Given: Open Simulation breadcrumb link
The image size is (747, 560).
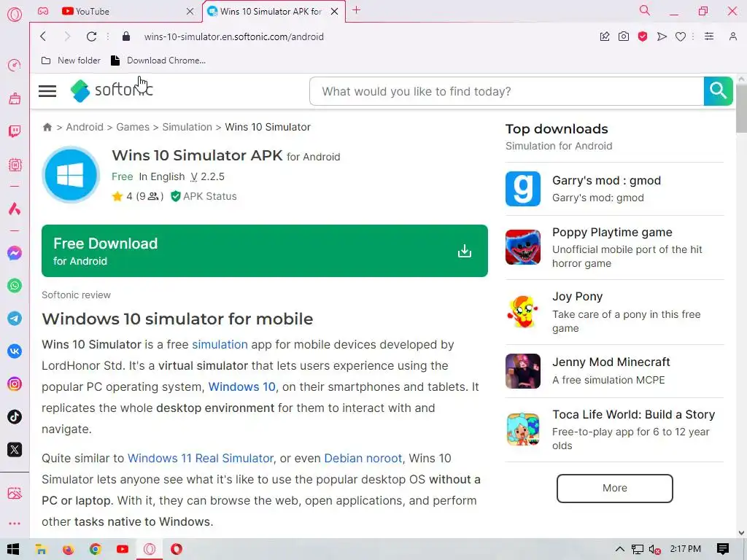Looking at the screenshot, I should (187, 127).
